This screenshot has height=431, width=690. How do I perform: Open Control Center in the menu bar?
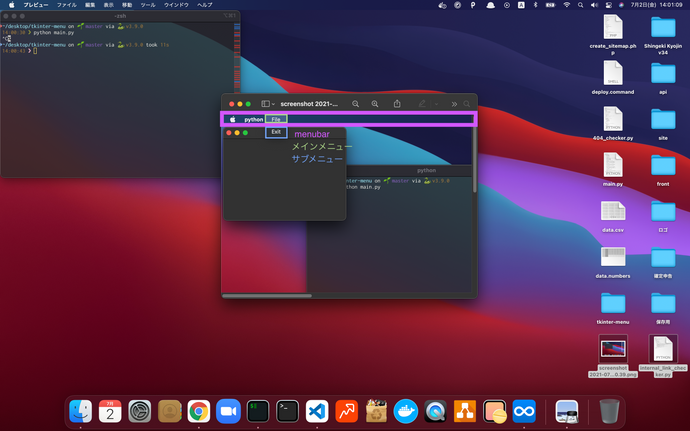(609, 5)
